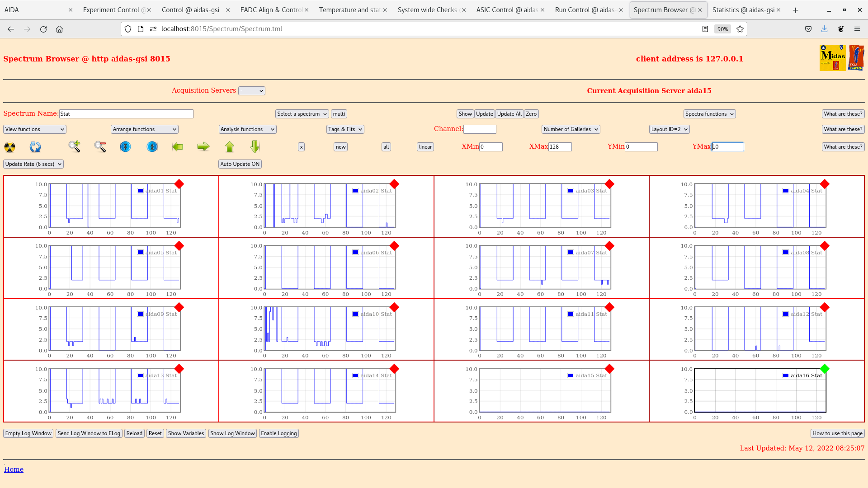This screenshot has height=488, width=868.
Task: Toggle the red marker on aida15 Stat
Action: (x=609, y=369)
